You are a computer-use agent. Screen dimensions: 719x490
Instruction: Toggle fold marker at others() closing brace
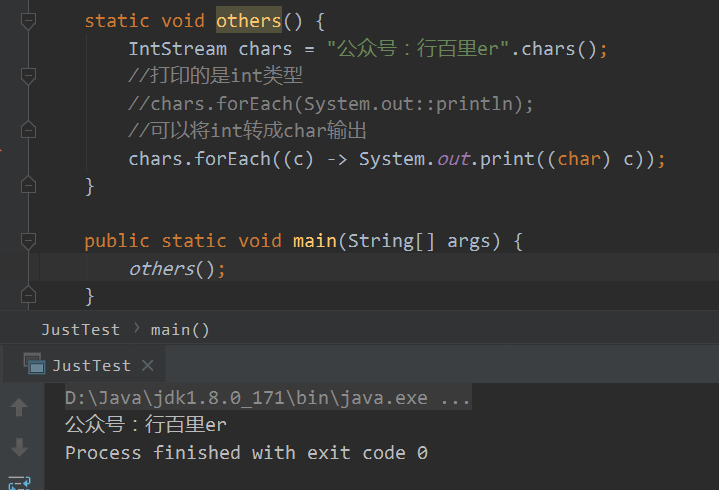(28, 185)
